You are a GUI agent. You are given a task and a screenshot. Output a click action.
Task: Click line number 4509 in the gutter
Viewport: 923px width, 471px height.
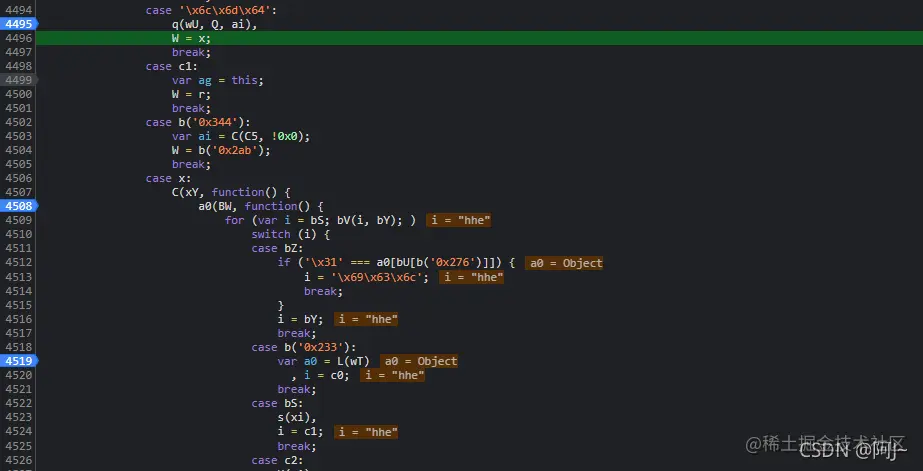[19, 220]
